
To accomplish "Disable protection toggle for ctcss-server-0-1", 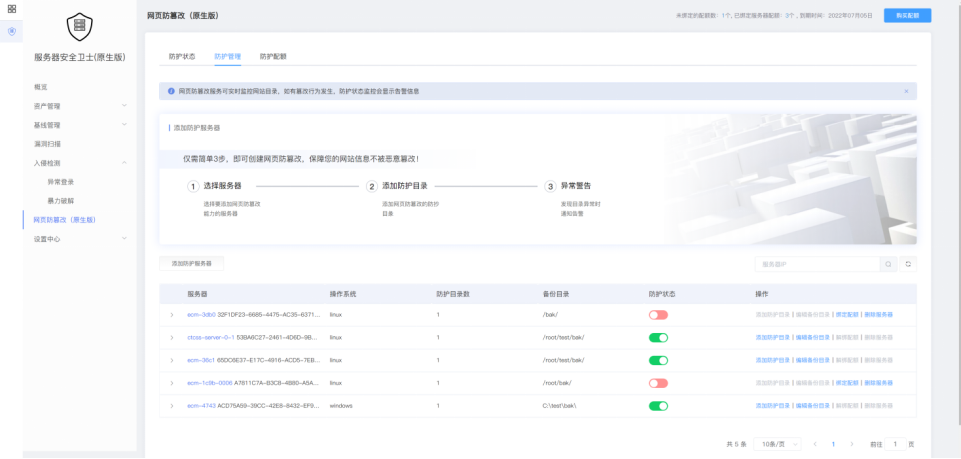I will tap(658, 337).
